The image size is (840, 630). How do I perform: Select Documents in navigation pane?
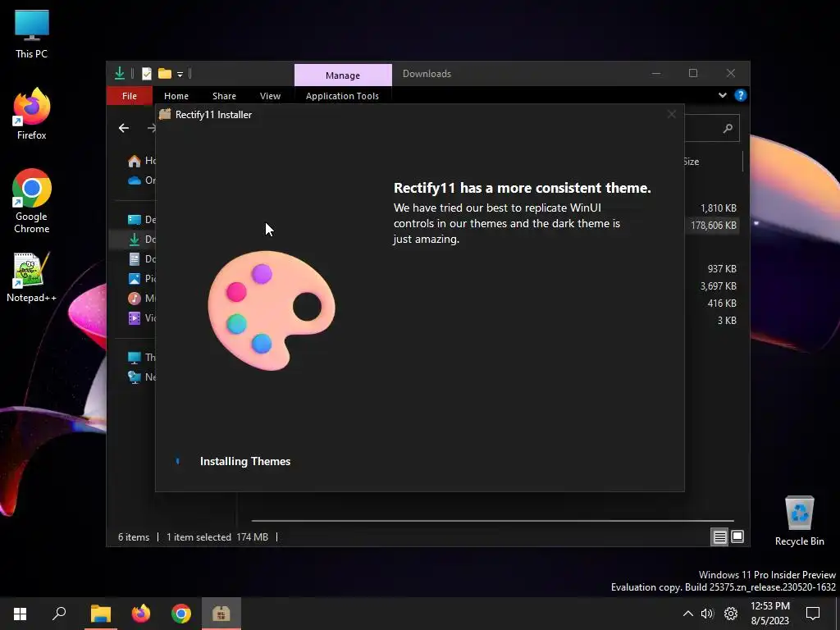coord(141,258)
